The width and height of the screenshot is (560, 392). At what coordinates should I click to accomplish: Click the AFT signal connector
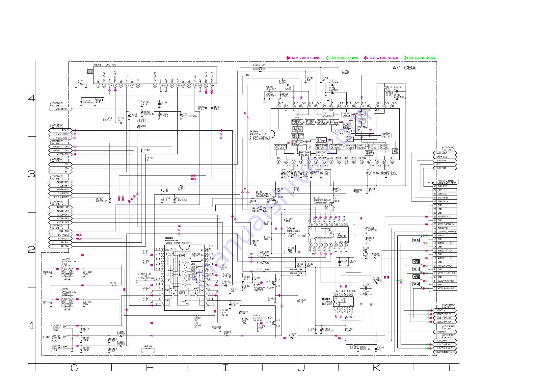(61, 172)
